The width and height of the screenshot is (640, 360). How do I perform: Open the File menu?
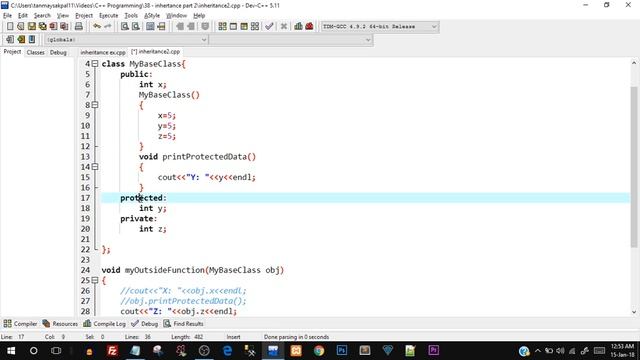coord(7,16)
